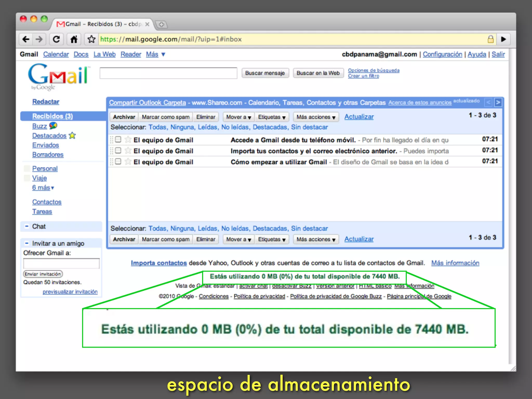This screenshot has width=532, height=399.
Task: Click the browser back arrow
Action: click(x=26, y=39)
